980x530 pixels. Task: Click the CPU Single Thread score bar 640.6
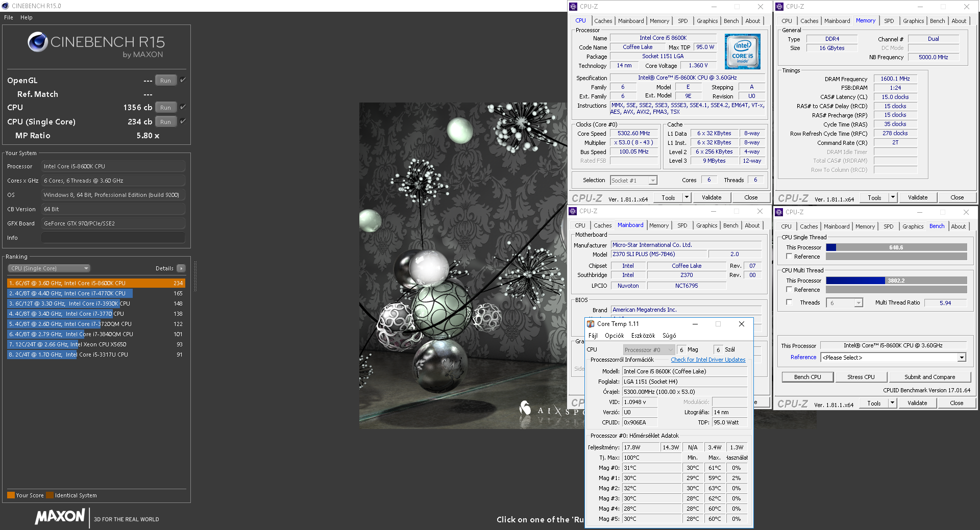click(x=896, y=247)
